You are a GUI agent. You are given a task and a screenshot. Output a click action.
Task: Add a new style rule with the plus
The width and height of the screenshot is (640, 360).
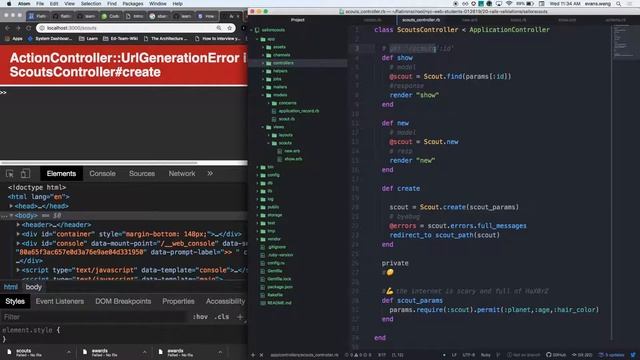pyautogui.click(x=240, y=317)
